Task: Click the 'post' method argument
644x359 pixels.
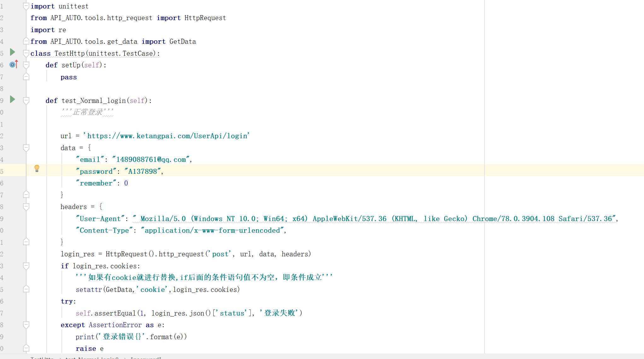Action: [x=220, y=254]
